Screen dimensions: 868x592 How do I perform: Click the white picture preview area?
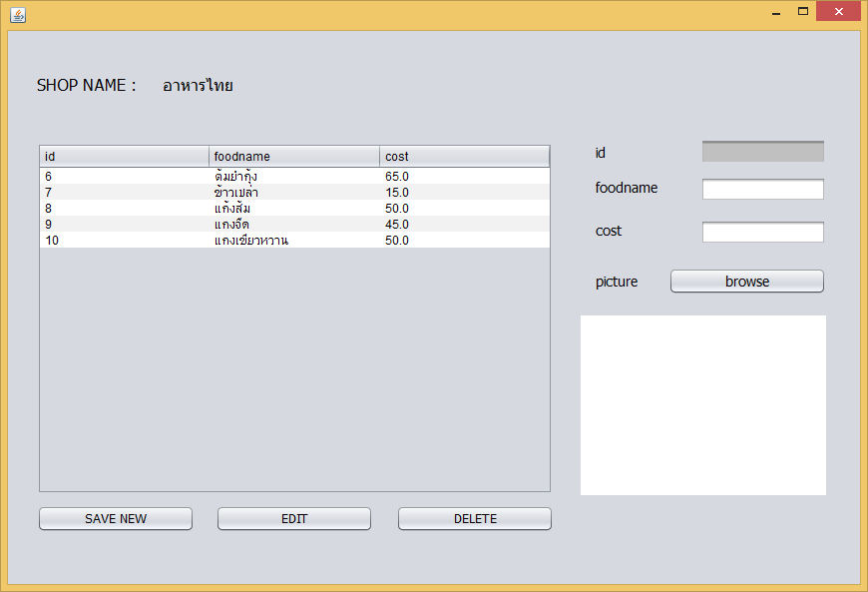[702, 404]
